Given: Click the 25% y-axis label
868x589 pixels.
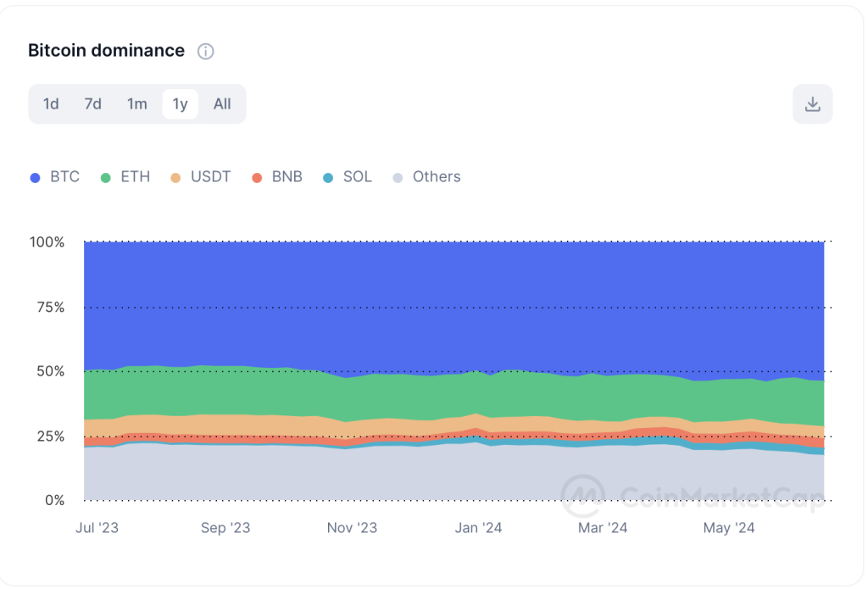Looking at the screenshot, I should [x=51, y=436].
